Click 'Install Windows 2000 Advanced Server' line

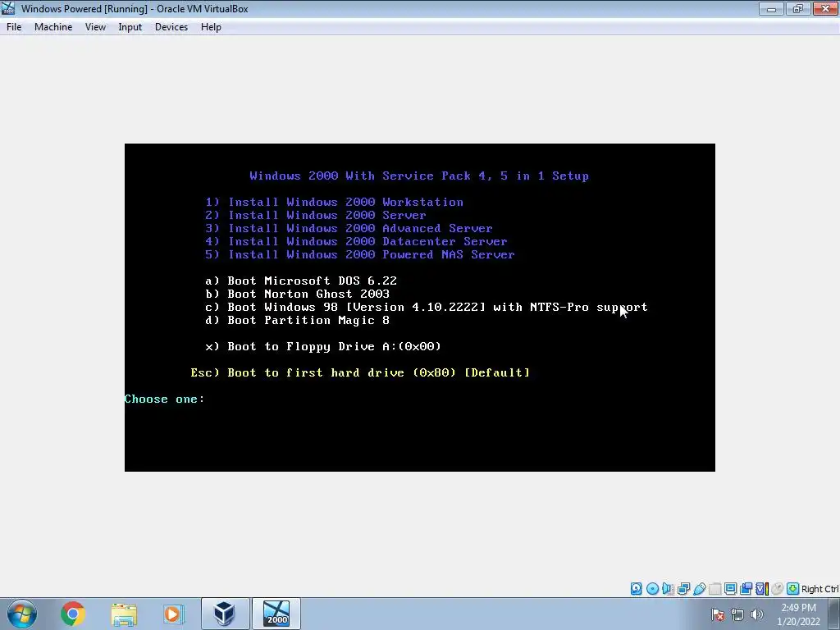tap(349, 228)
